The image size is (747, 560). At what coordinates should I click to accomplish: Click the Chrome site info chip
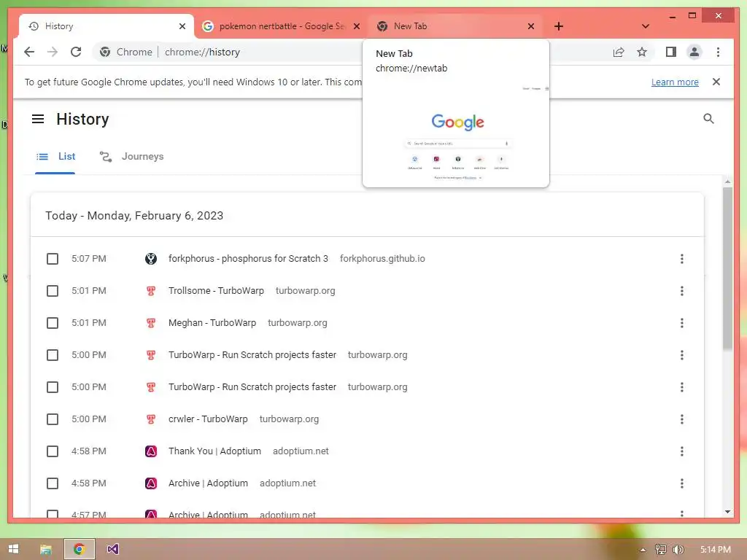(x=126, y=52)
